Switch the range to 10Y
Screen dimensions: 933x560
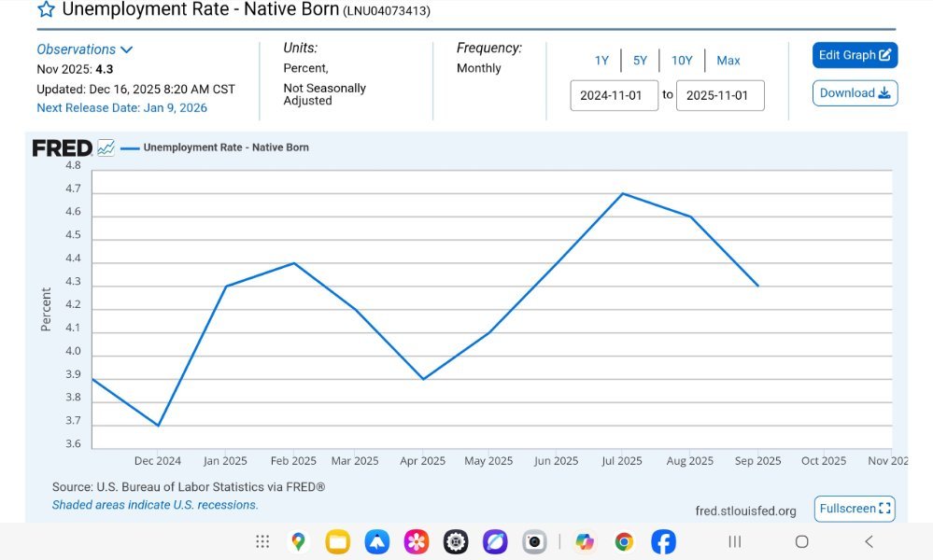(x=682, y=61)
